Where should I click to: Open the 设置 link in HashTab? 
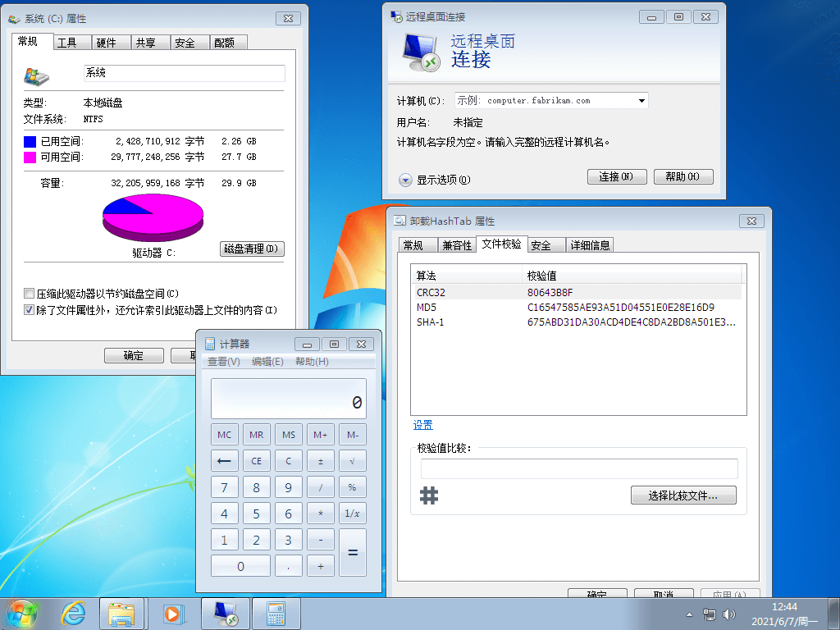click(x=423, y=424)
